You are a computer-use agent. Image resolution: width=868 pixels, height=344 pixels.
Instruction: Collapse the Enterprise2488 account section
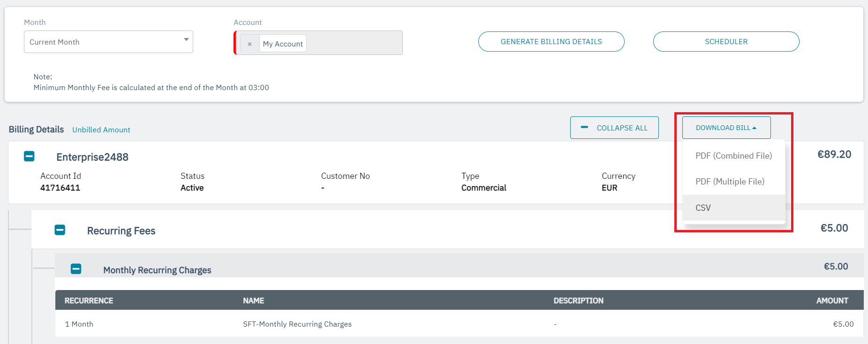29,156
